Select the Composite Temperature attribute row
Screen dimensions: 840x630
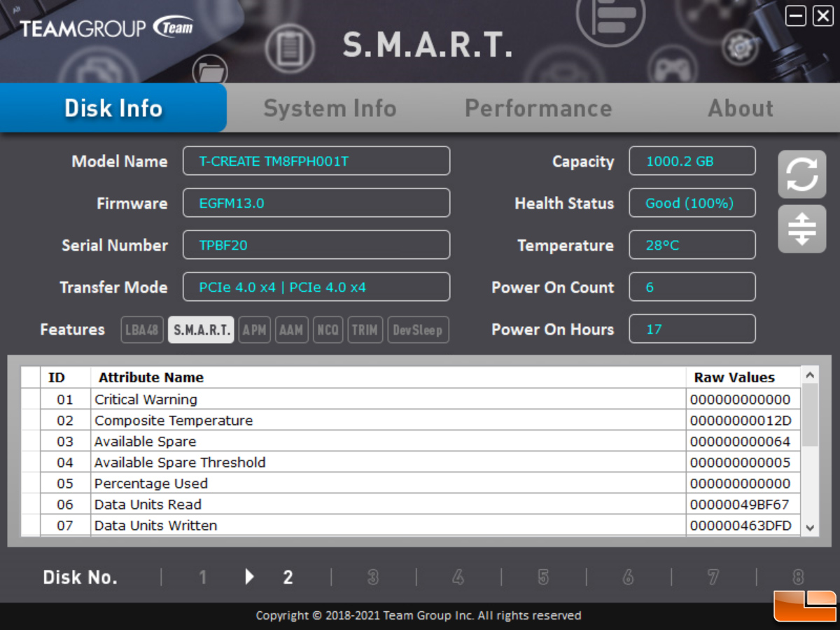click(411, 421)
